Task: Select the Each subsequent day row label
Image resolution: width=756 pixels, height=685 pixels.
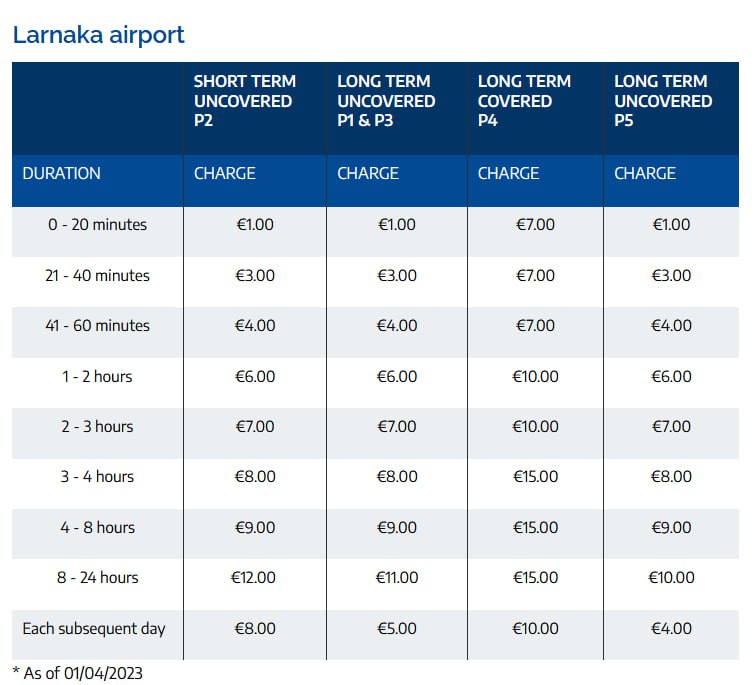Action: click(94, 629)
